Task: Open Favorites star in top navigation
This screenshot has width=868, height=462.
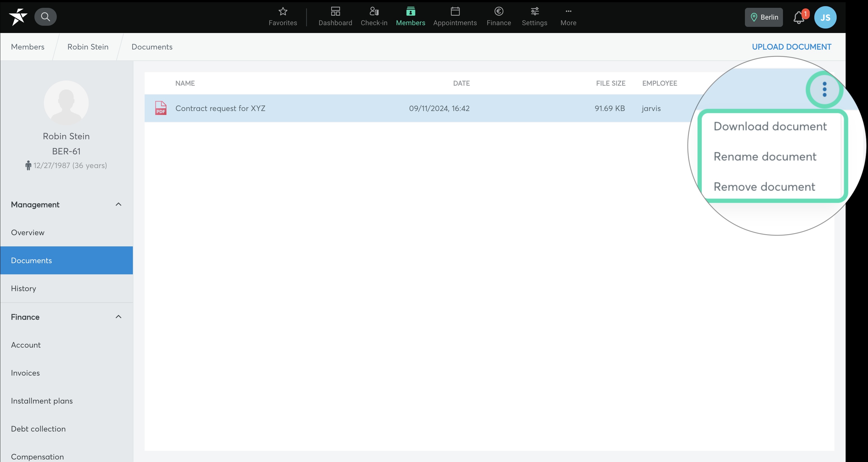Action: coord(283,16)
